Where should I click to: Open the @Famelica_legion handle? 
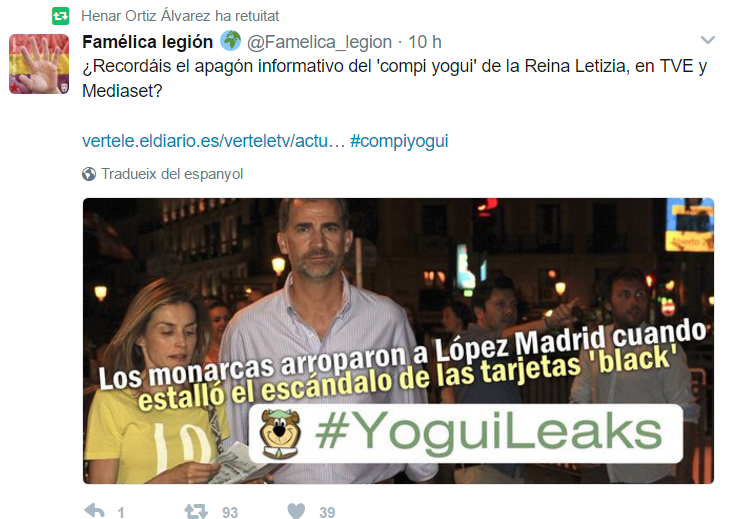click(x=319, y=42)
